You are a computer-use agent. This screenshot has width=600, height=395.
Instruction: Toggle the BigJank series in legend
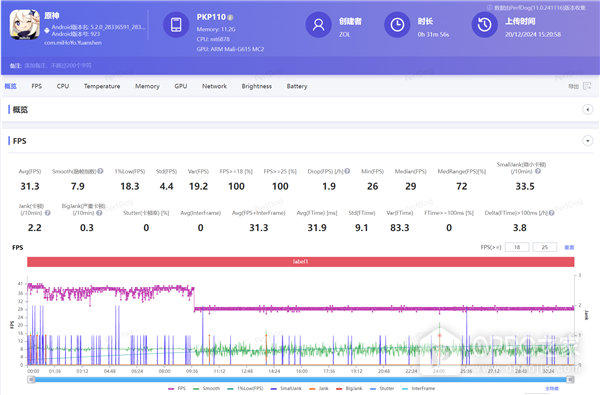tap(349, 388)
